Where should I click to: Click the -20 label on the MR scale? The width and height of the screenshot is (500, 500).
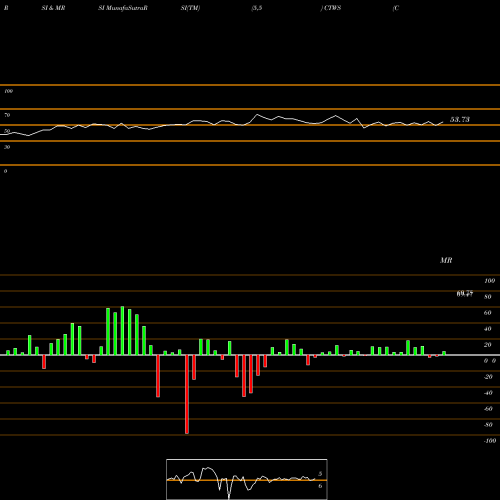488,377
